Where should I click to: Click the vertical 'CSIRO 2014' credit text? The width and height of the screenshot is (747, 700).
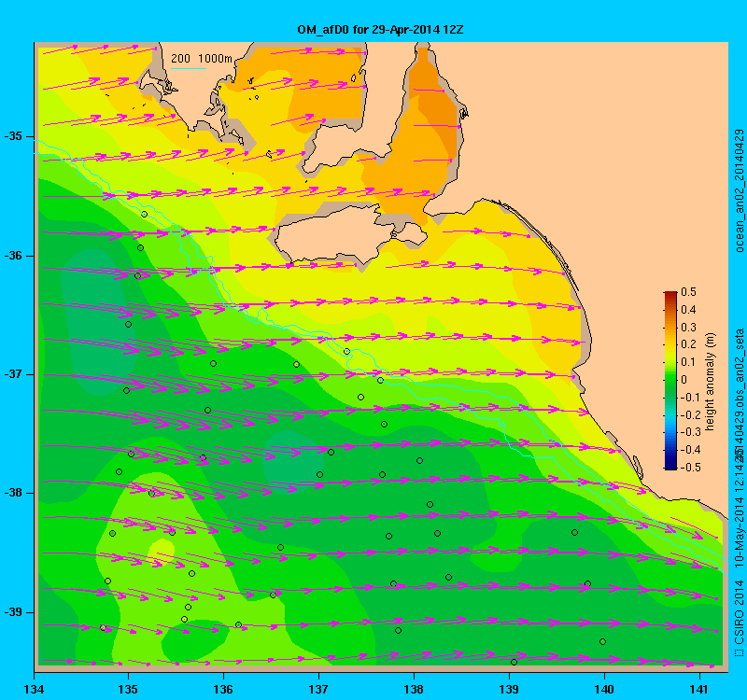739,613
